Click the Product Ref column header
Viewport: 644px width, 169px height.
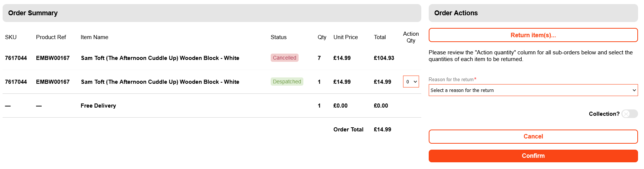(51, 37)
